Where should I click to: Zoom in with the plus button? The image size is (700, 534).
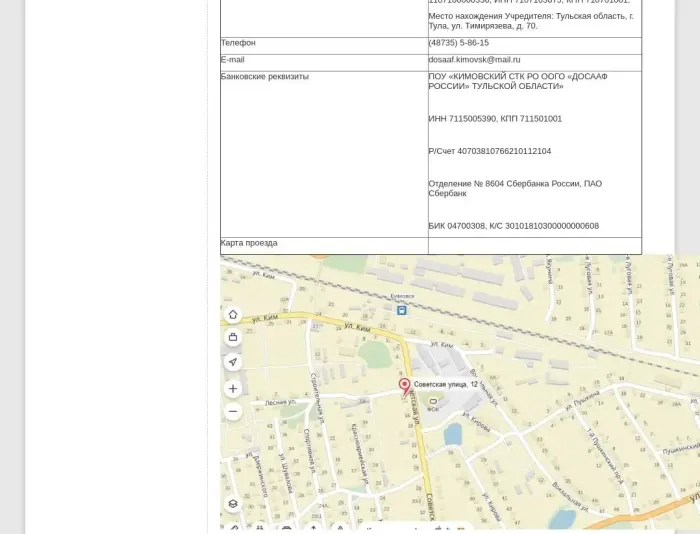pos(233,389)
